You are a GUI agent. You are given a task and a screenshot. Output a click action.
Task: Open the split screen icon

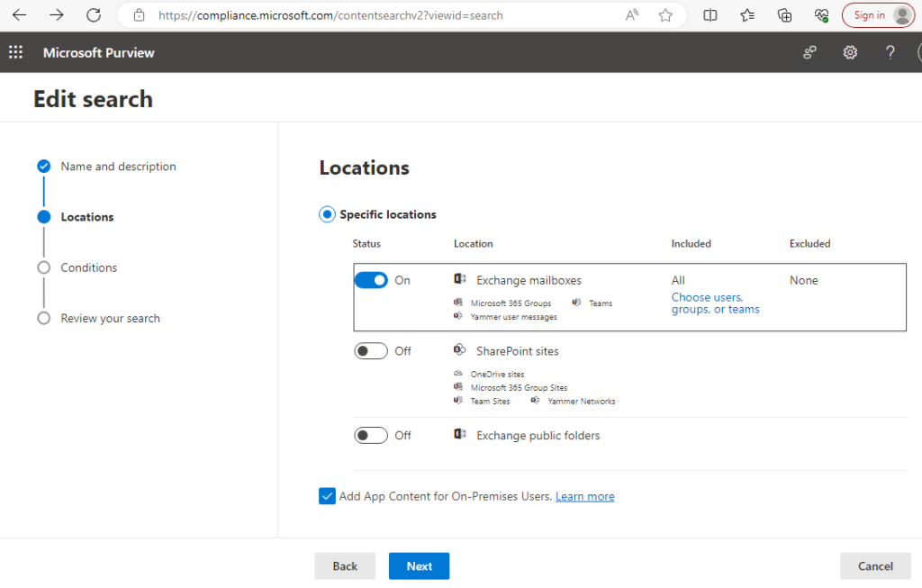pyautogui.click(x=710, y=15)
